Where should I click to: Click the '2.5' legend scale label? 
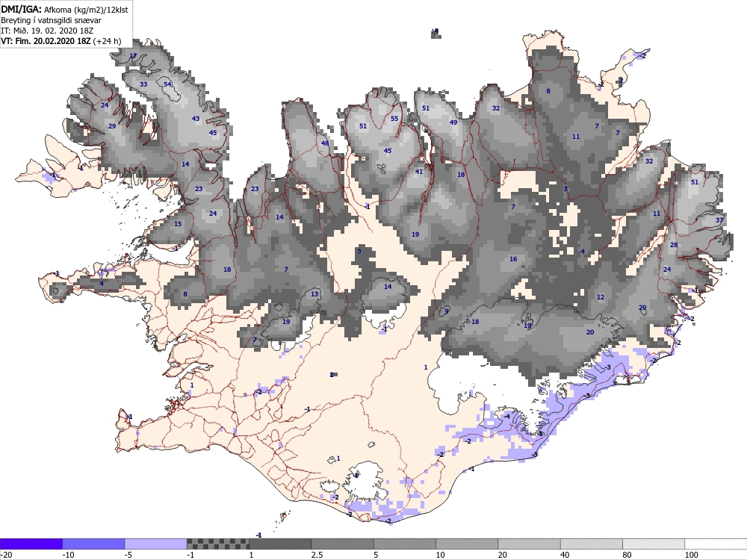[317, 556]
